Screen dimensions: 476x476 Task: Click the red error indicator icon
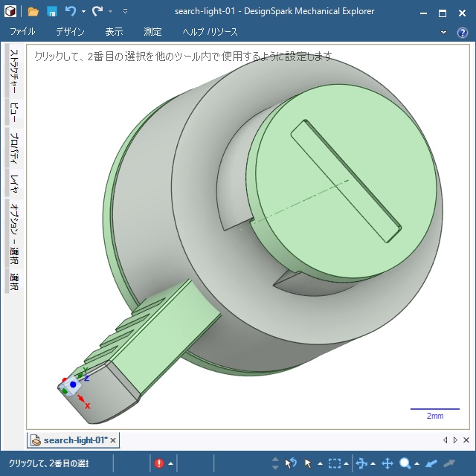coord(159,463)
